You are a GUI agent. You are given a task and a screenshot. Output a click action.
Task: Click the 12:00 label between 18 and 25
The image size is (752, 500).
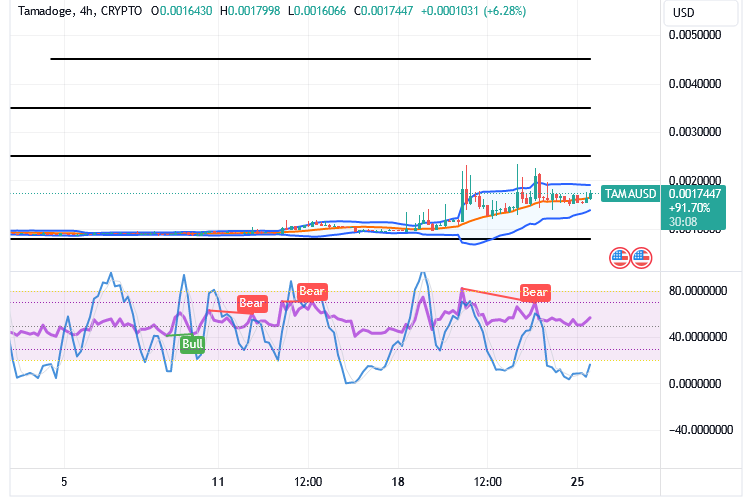pos(488,482)
